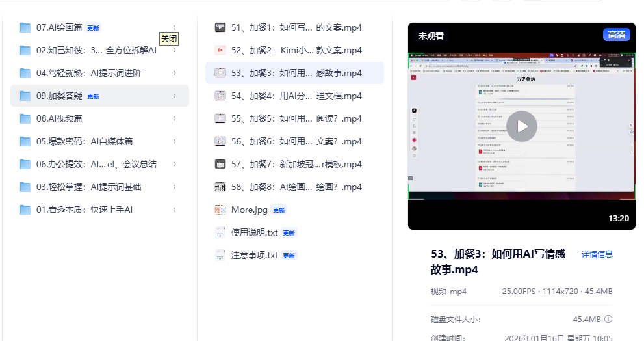
Task: Click the 未观看 badge on video preview
Action: (431, 36)
